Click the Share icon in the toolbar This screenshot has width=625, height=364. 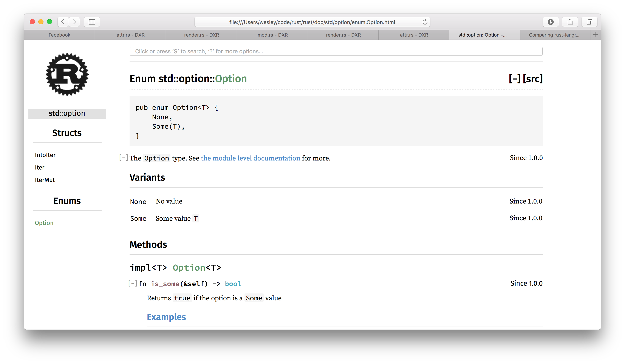tap(570, 22)
